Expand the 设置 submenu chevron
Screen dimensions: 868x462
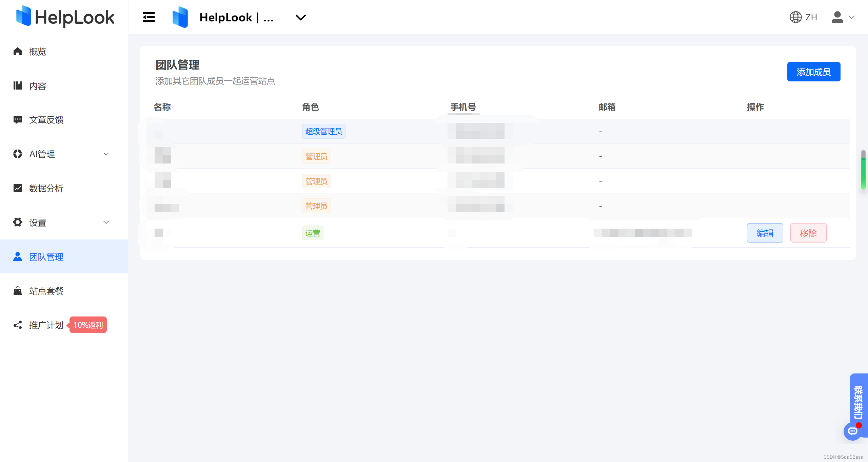click(x=106, y=223)
